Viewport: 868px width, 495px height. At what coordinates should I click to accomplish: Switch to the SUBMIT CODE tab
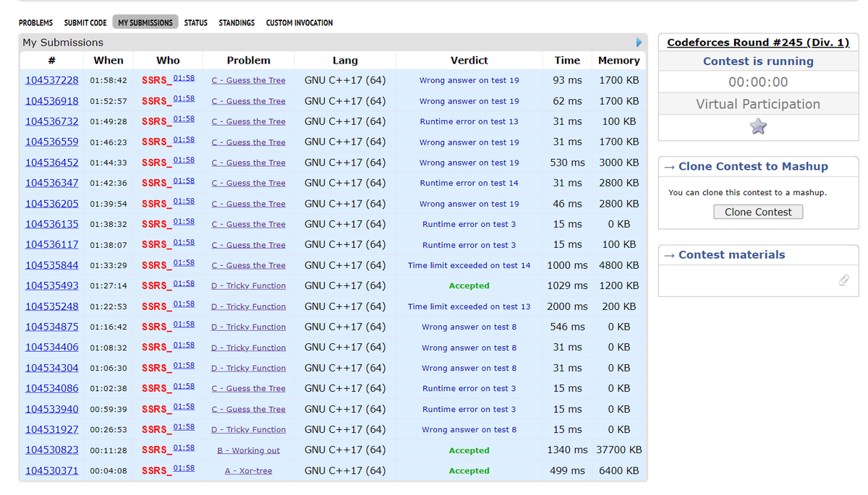tap(85, 23)
